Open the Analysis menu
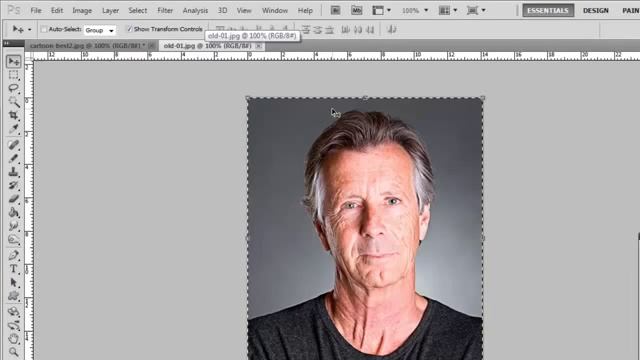 click(x=195, y=11)
